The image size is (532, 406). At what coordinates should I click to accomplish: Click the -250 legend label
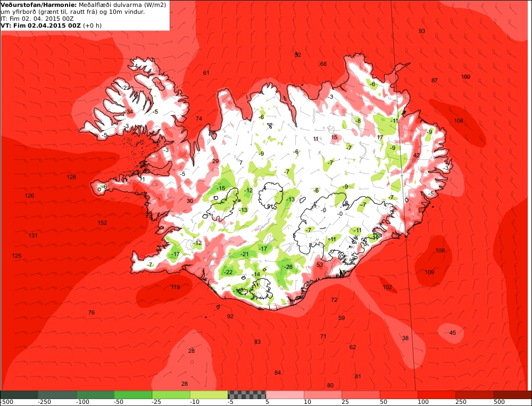pyautogui.click(x=45, y=402)
